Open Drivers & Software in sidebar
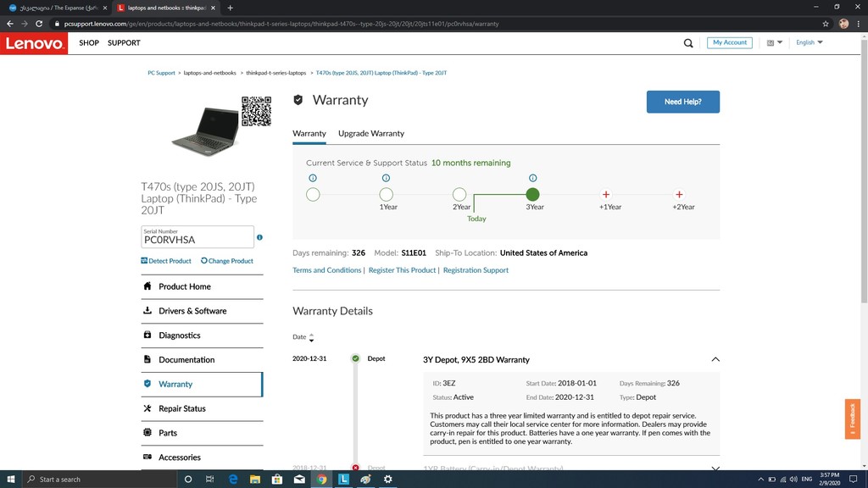This screenshot has height=488, width=868. 192,311
